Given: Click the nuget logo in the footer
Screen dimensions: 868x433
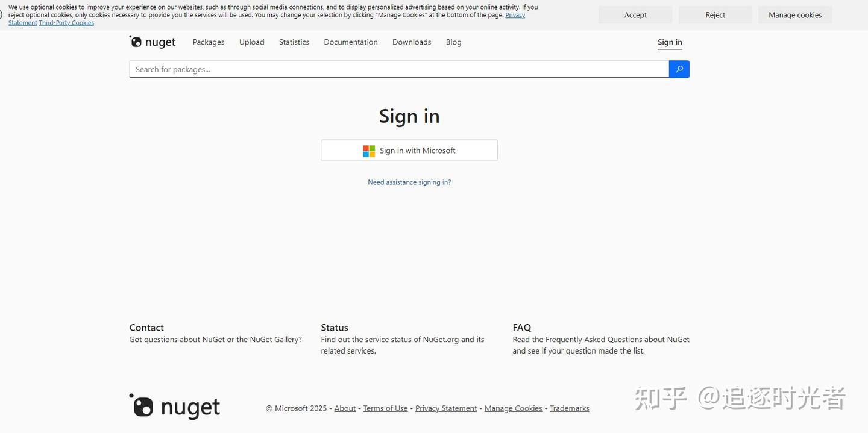Looking at the screenshot, I should [174, 407].
